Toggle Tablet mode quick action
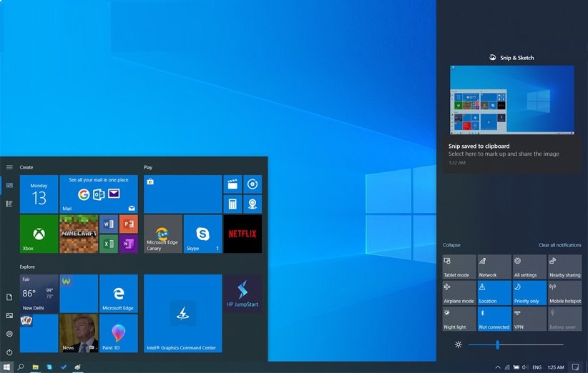This screenshot has height=373, width=588. [459, 267]
